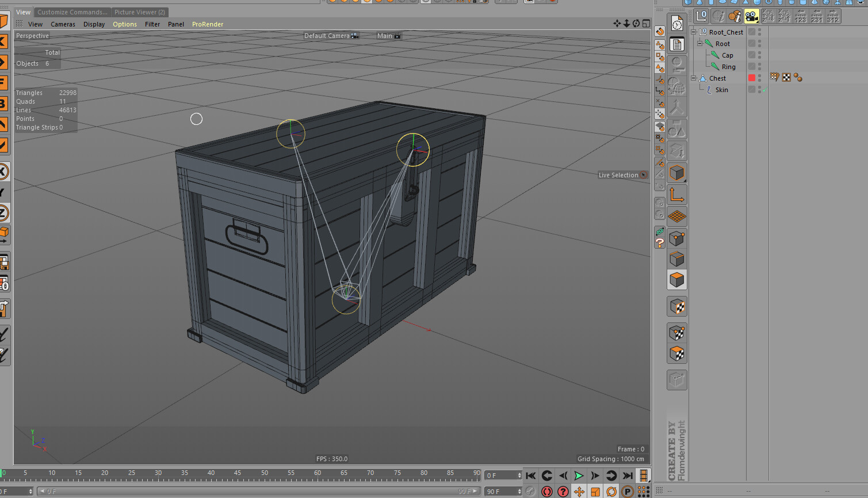868x498 pixels.
Task: Select the highlighted camera mode icon above Object Manager
Action: click(751, 16)
